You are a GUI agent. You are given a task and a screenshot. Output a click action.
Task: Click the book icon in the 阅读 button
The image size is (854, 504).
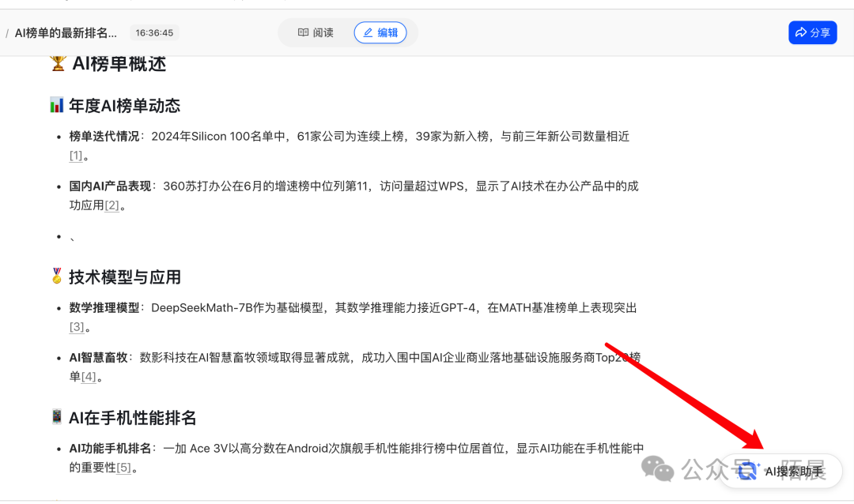(304, 32)
